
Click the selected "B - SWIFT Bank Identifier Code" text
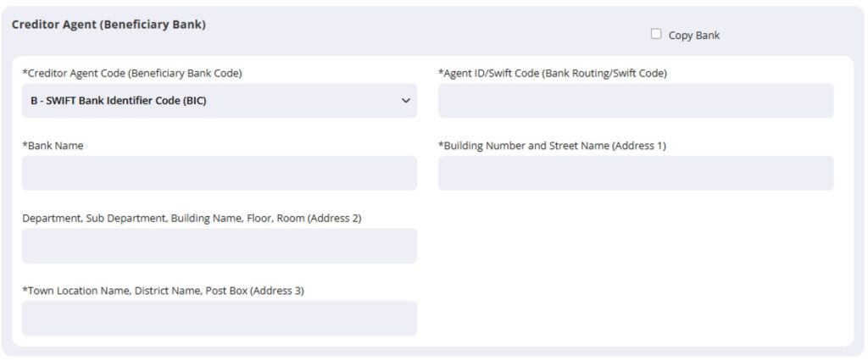pyautogui.click(x=119, y=101)
